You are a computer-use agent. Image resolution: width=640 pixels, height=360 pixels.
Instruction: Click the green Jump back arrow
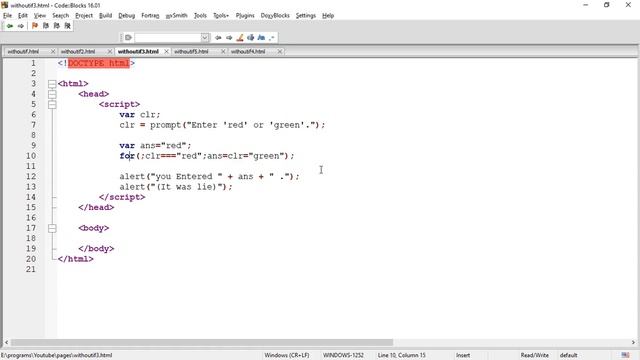click(10, 26)
